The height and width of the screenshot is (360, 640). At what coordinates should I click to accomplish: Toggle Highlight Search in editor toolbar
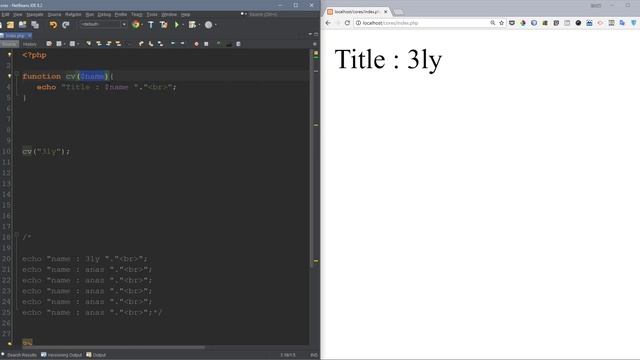click(x=118, y=44)
